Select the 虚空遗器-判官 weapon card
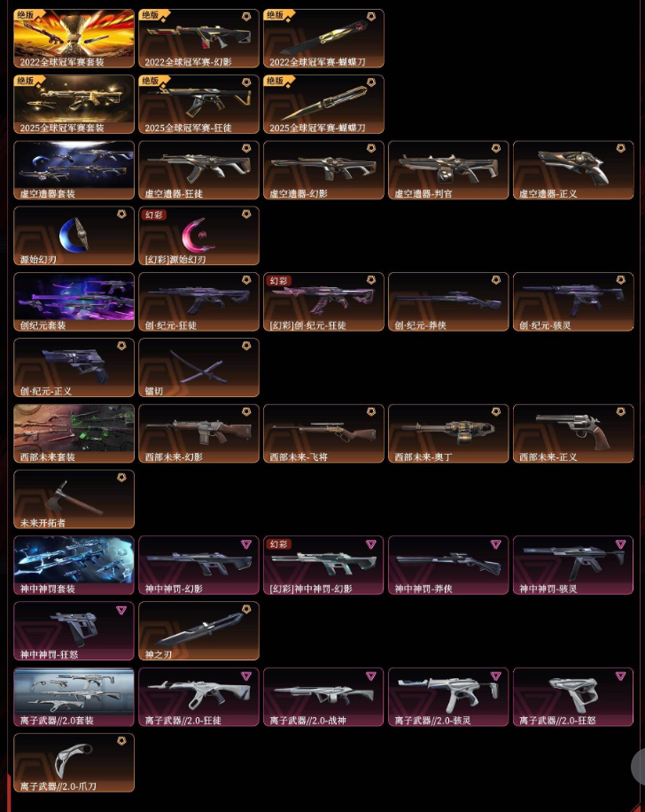Viewport: 645px width, 812px height. (x=448, y=170)
